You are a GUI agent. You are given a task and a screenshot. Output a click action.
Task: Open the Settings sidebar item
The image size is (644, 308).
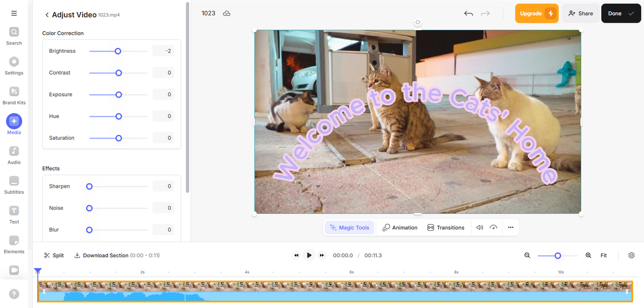pos(14,66)
